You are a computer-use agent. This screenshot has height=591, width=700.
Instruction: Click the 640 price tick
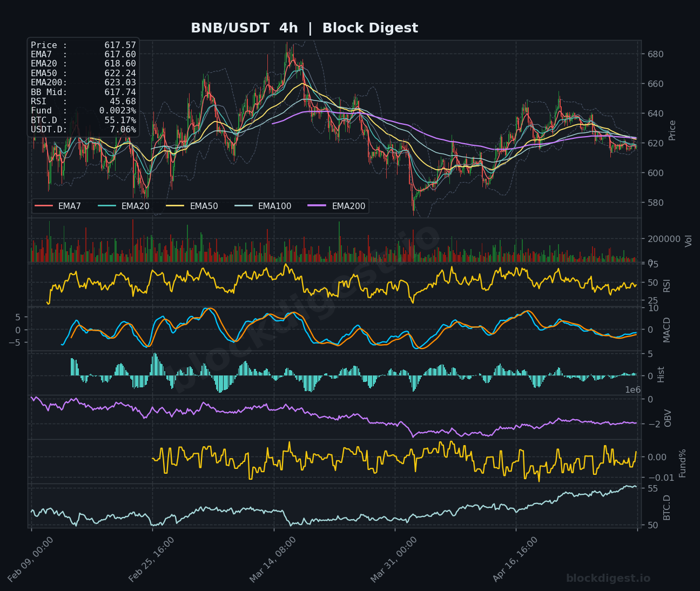click(x=655, y=114)
